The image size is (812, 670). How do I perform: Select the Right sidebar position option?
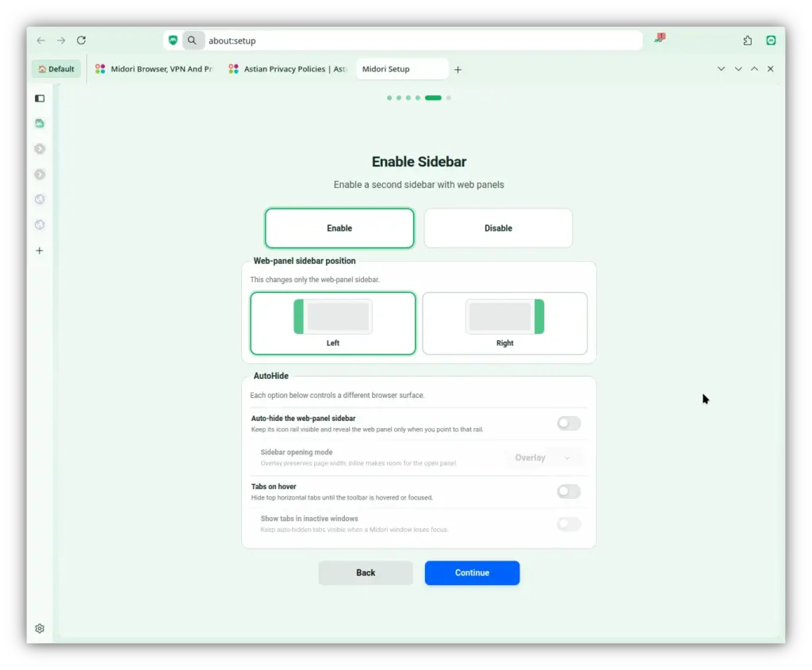click(x=504, y=324)
